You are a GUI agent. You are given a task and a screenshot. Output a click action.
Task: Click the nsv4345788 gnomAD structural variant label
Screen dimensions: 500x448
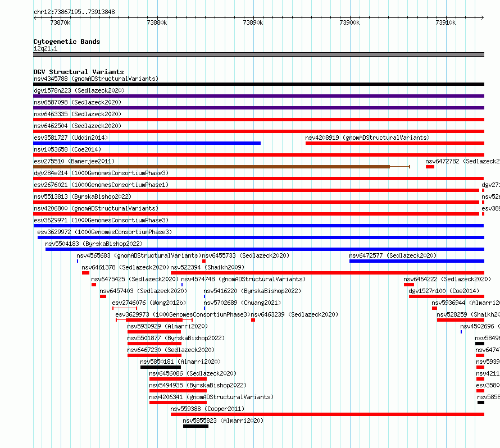(96, 79)
